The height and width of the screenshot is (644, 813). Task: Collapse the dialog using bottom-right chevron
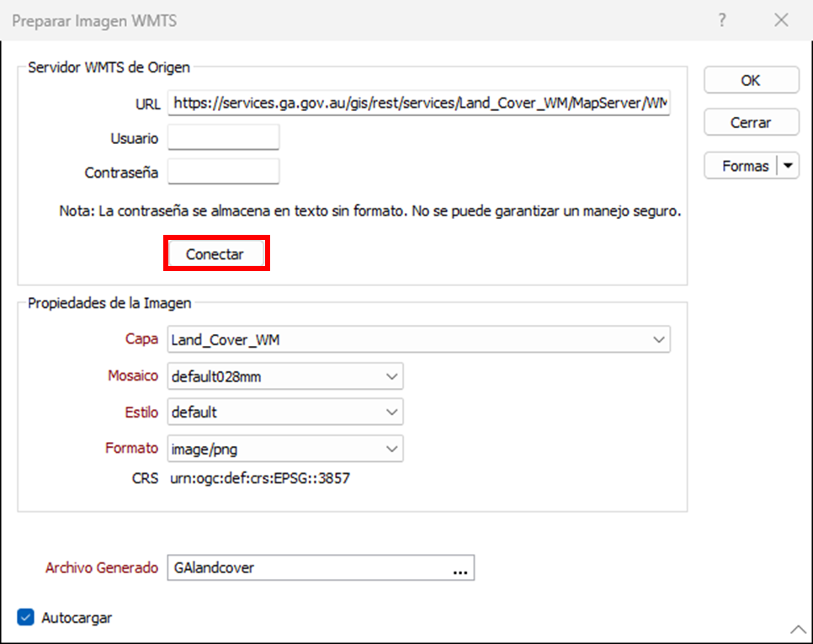pyautogui.click(x=797, y=629)
